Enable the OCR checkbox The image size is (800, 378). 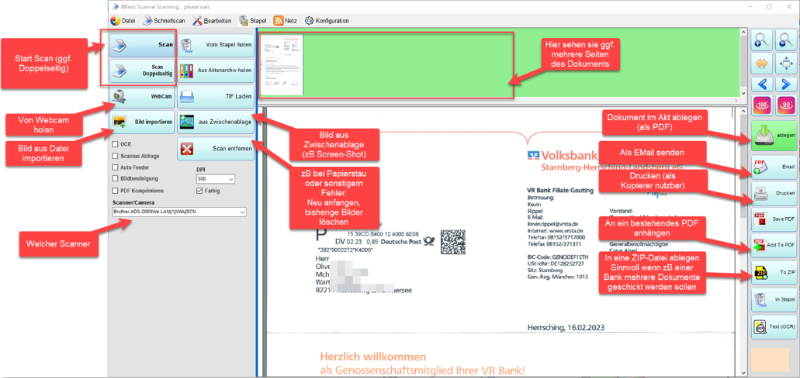click(115, 144)
